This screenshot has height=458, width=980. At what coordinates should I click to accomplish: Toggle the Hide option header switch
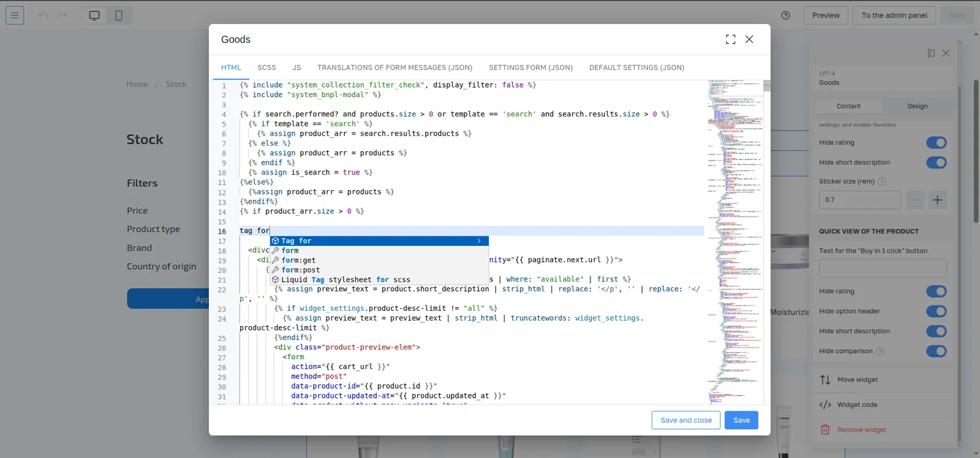(937, 311)
